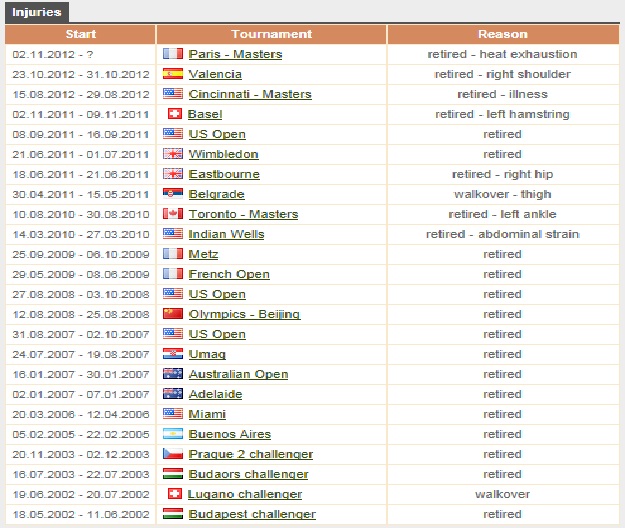625x528 pixels.
Task: Click the Czech flag beside Prague 2 challenger
Action: click(173, 453)
